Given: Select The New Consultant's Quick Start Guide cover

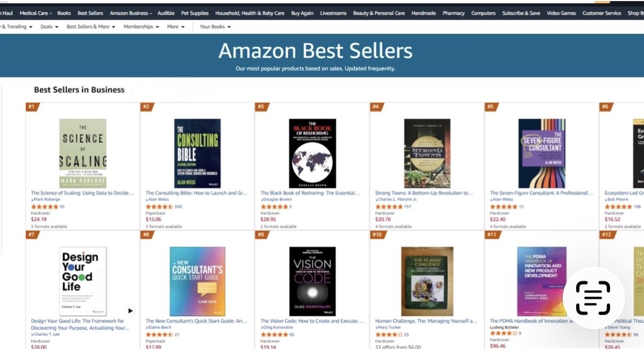Looking at the screenshot, I should (197, 281).
